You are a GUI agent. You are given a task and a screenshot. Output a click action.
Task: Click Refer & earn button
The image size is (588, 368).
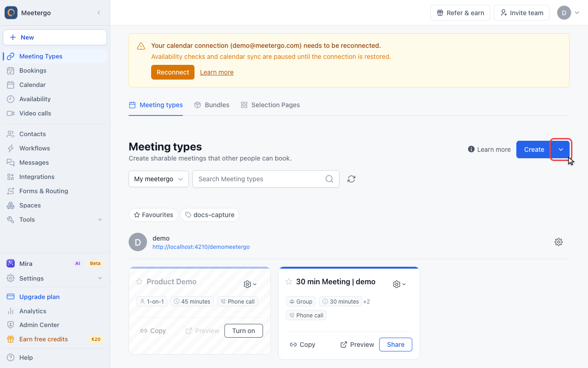pos(460,13)
